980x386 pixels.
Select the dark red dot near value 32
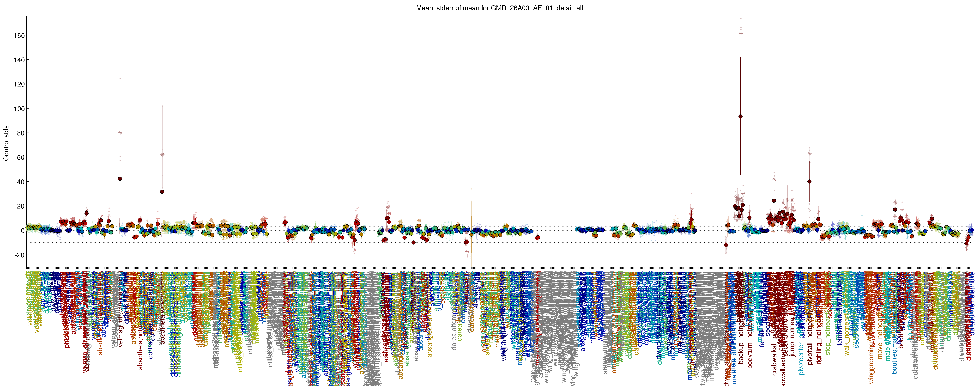click(162, 191)
